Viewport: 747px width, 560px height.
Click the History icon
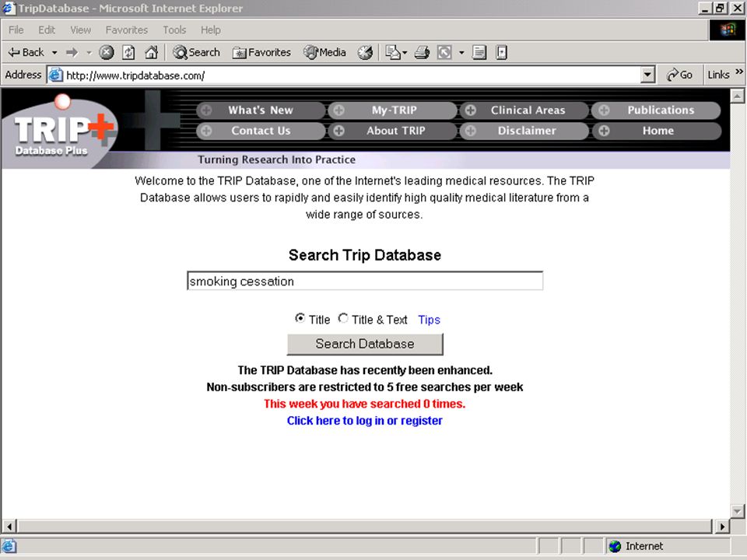click(x=366, y=52)
